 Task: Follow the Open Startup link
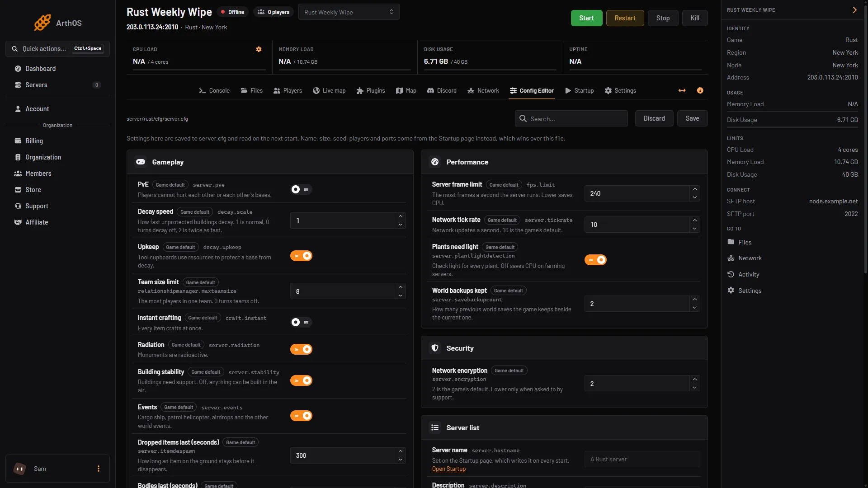click(x=448, y=469)
